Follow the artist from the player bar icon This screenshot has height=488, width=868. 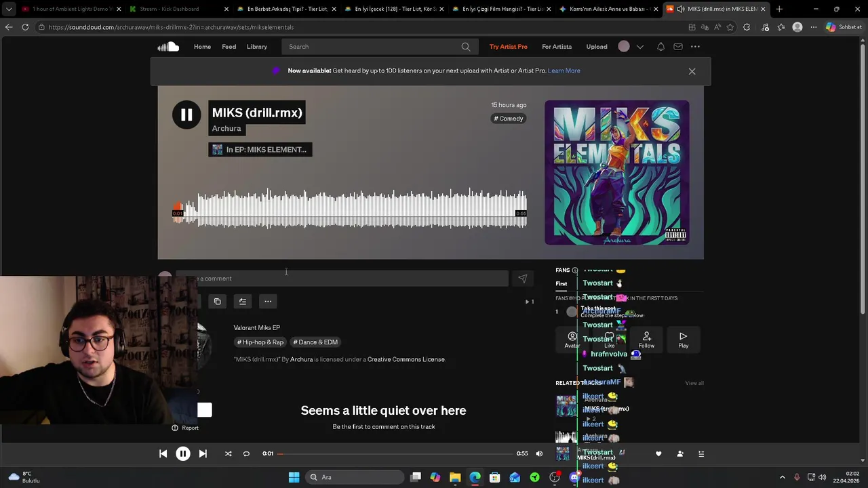click(680, 453)
